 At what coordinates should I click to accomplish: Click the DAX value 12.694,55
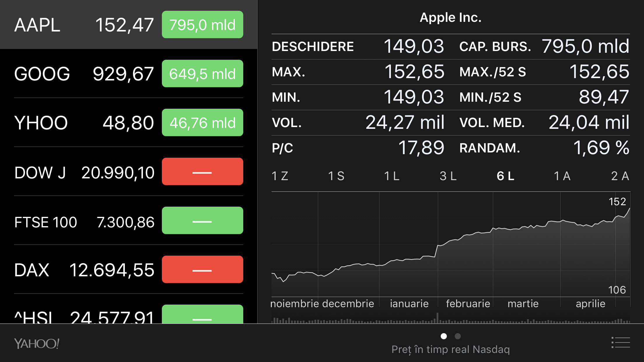click(x=112, y=270)
